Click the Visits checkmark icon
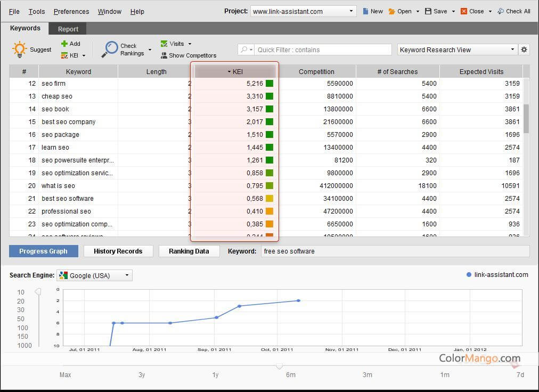The image size is (539, 392). (164, 44)
